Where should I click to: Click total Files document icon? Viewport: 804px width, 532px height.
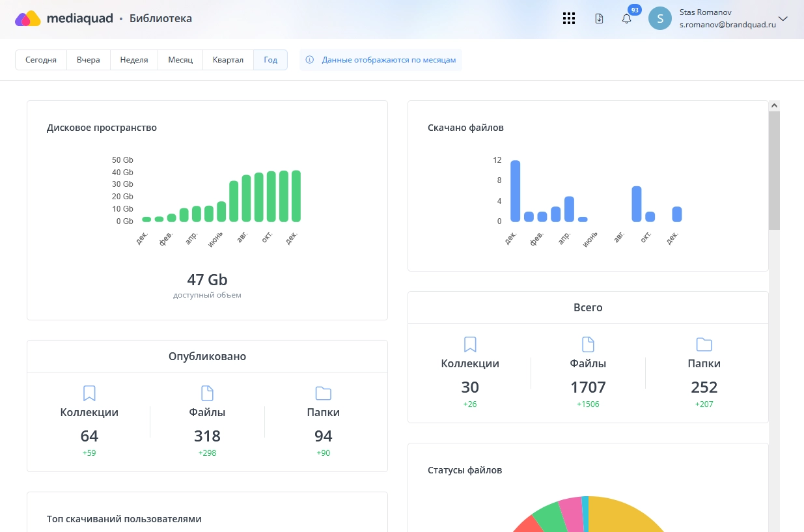coord(588,344)
